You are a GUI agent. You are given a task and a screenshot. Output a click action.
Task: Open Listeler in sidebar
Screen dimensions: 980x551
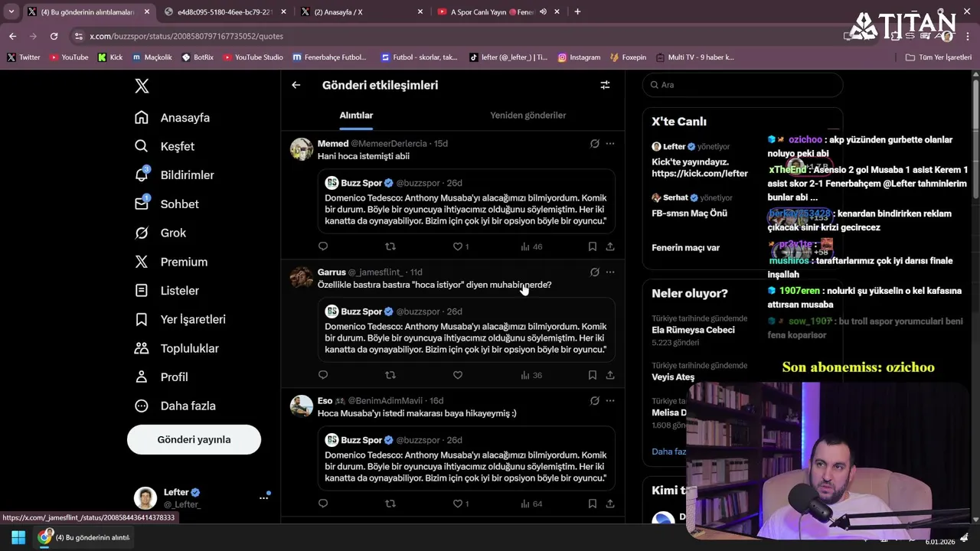(167, 291)
